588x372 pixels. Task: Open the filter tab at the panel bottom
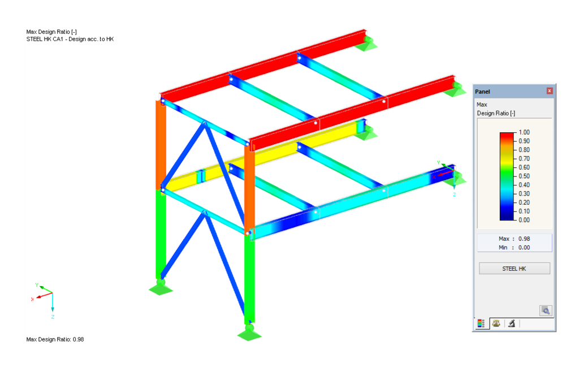[x=511, y=323]
